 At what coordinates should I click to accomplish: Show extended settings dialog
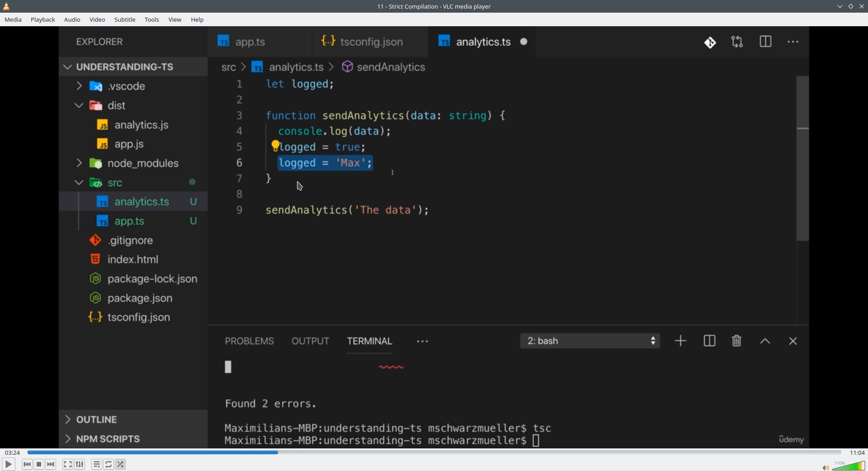[x=80, y=464]
